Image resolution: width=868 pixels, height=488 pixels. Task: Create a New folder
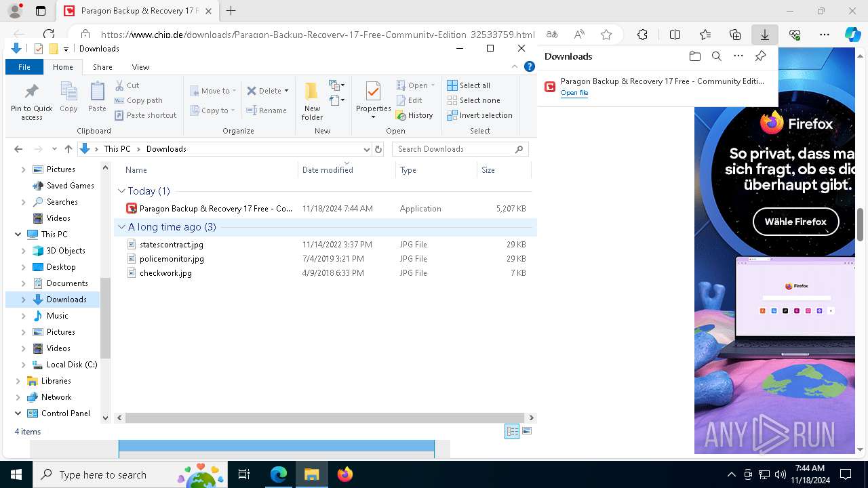312,100
